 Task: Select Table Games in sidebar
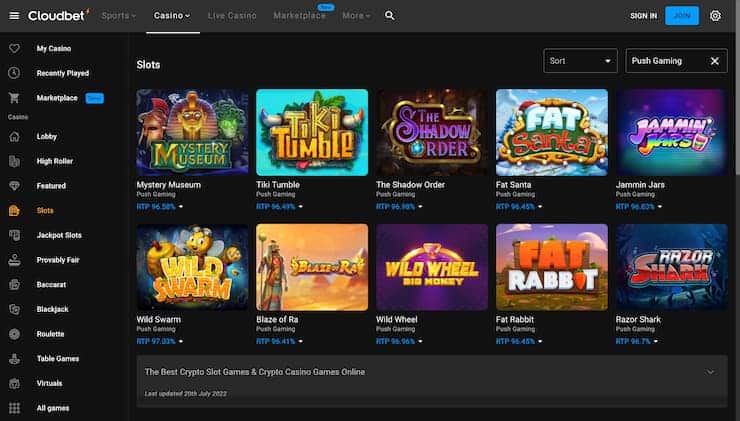pos(58,358)
